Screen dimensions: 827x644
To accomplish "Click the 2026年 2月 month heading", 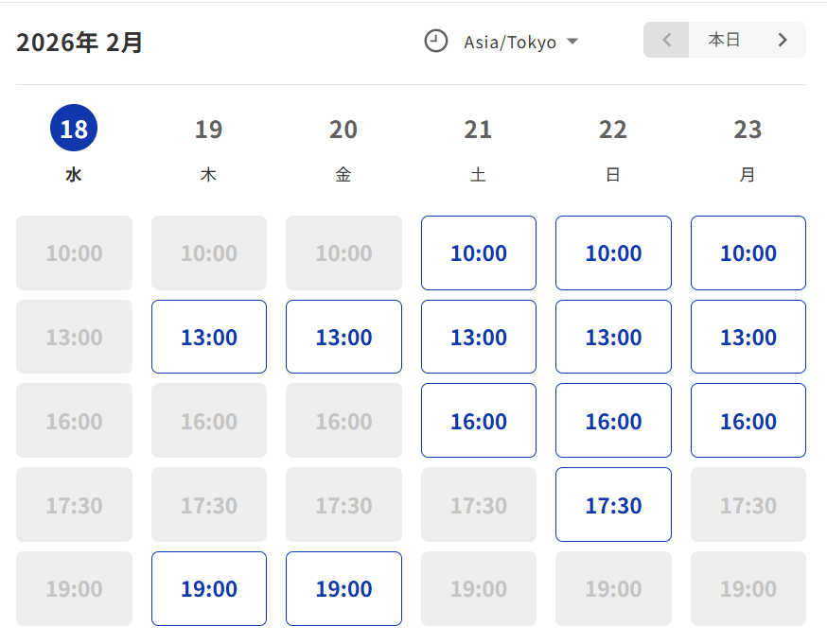I will [79, 43].
